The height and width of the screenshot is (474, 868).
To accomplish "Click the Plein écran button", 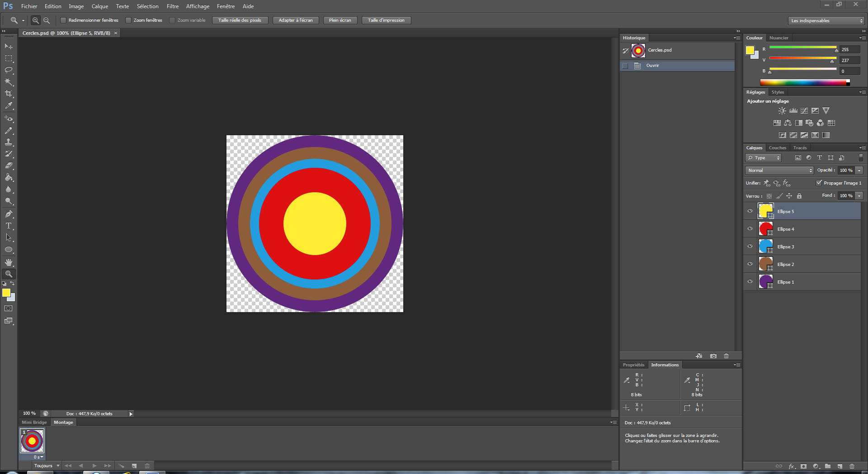I will click(340, 20).
